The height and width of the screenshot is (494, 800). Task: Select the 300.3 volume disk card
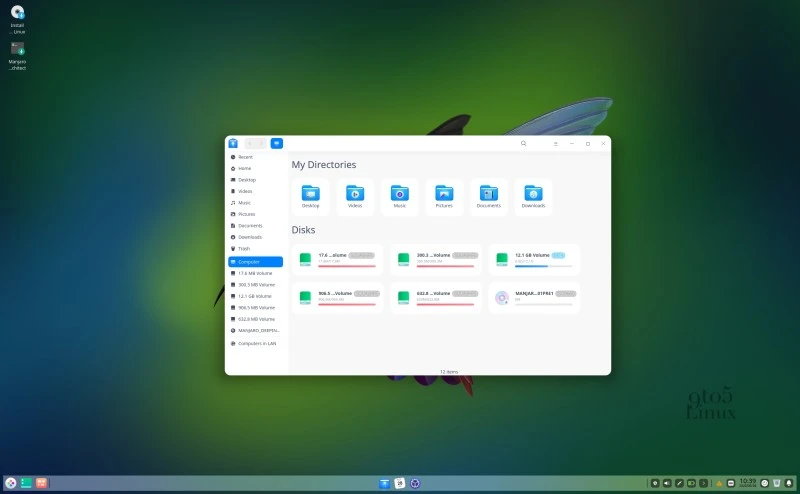(x=435, y=259)
